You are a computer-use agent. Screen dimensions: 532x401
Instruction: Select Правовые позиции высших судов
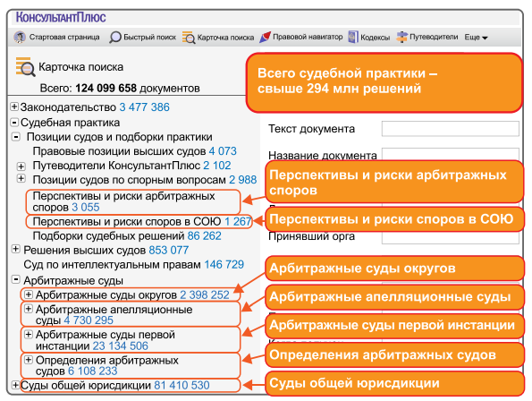pyautogui.click(x=134, y=151)
